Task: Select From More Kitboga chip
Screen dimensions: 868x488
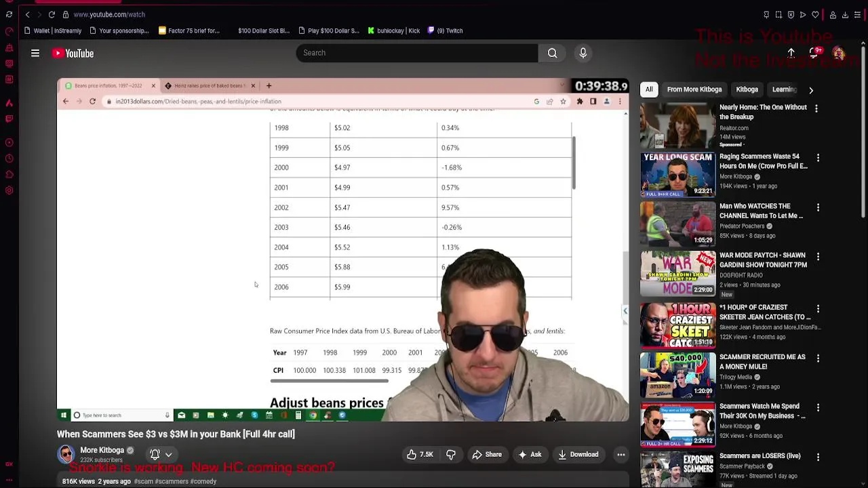Action: (x=694, y=89)
